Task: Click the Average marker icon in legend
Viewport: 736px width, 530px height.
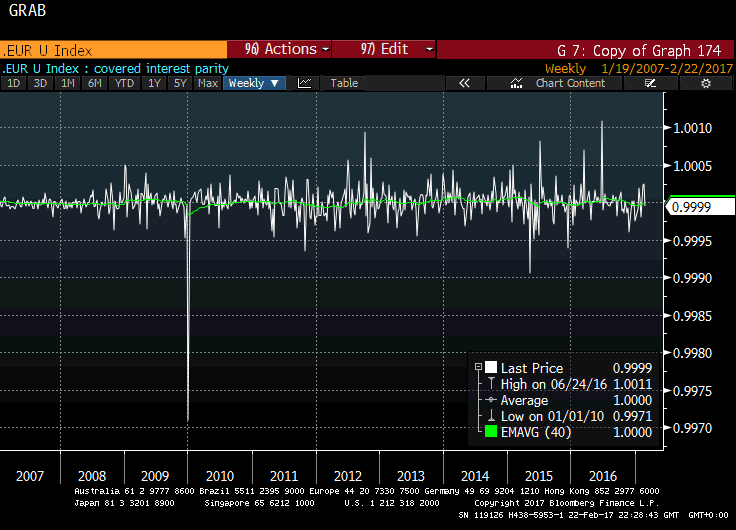Action: coord(490,400)
